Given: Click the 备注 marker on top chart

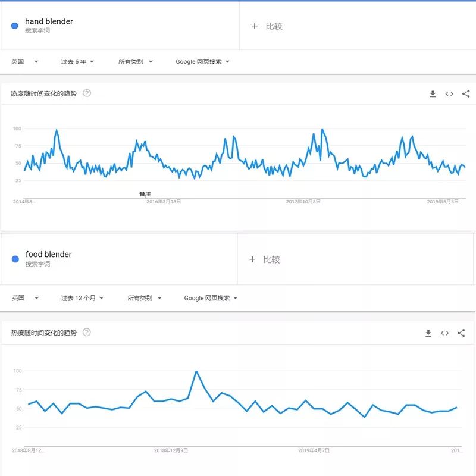Looking at the screenshot, I should (x=145, y=194).
